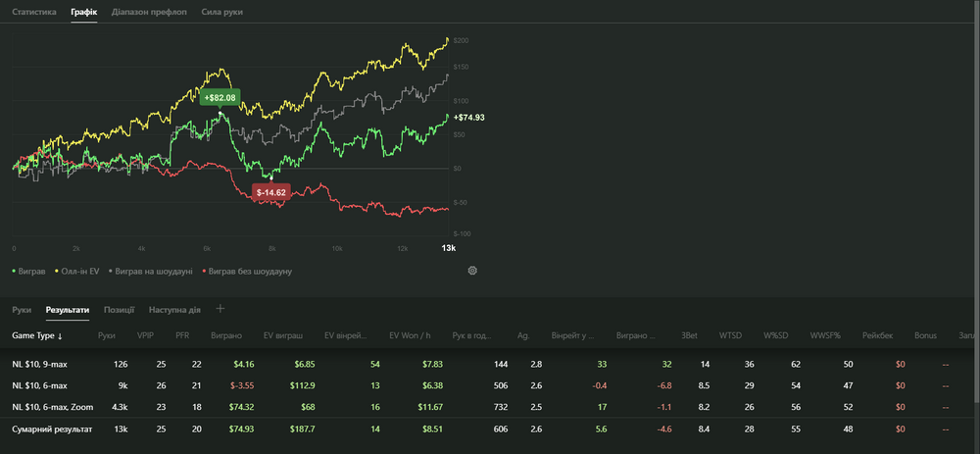Click the plus icon to add report tab
The height and width of the screenshot is (454, 980).
[x=220, y=310]
